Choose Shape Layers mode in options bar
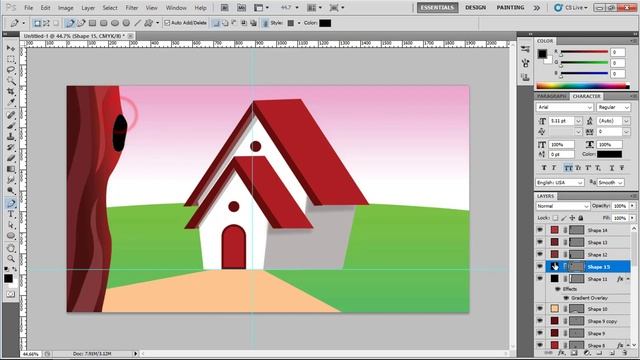Viewport: 640px width, 360px height. (x=37, y=23)
